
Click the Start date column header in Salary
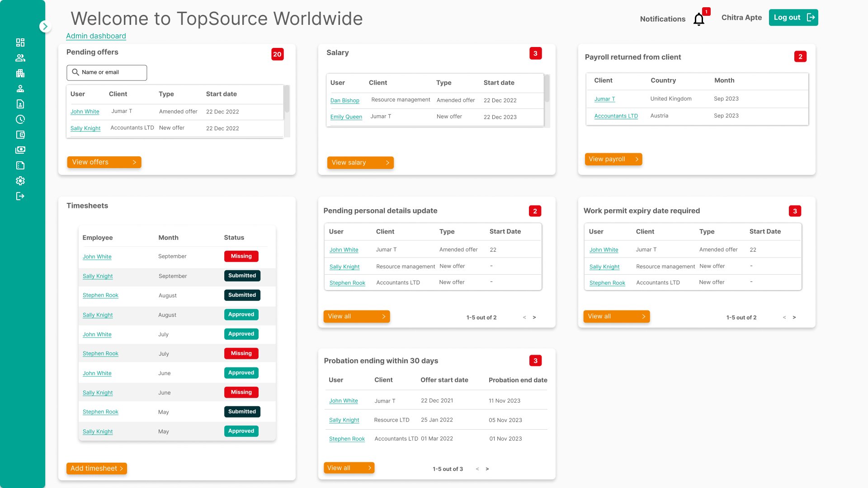tap(499, 83)
